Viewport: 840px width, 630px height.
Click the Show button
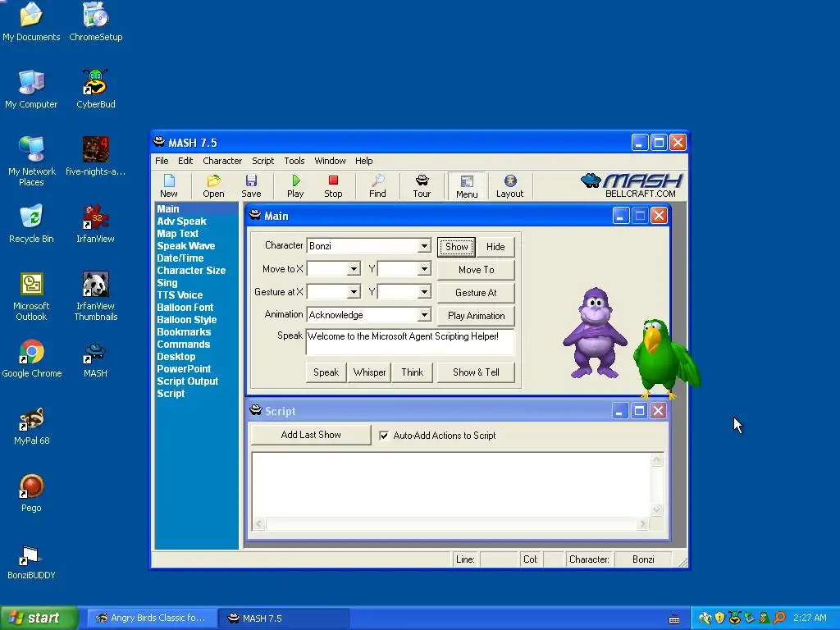456,247
